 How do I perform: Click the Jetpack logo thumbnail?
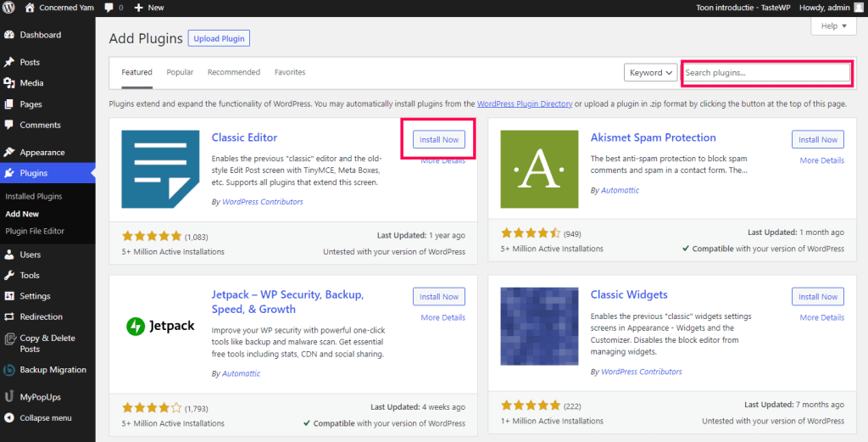point(160,327)
